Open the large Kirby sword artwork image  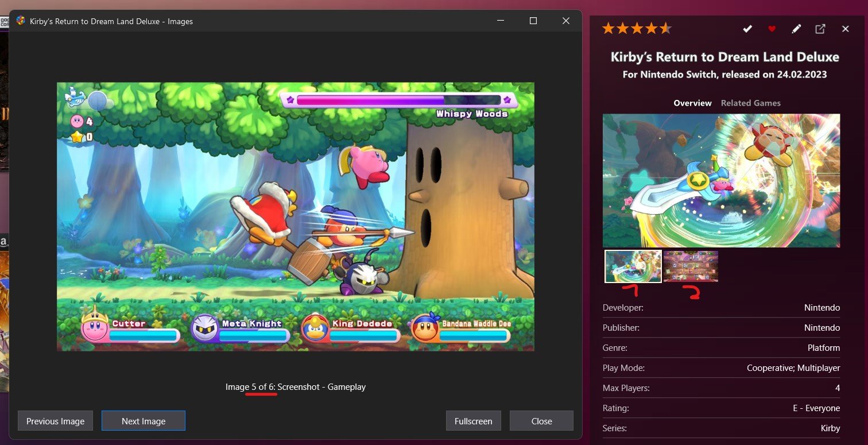[x=721, y=180]
